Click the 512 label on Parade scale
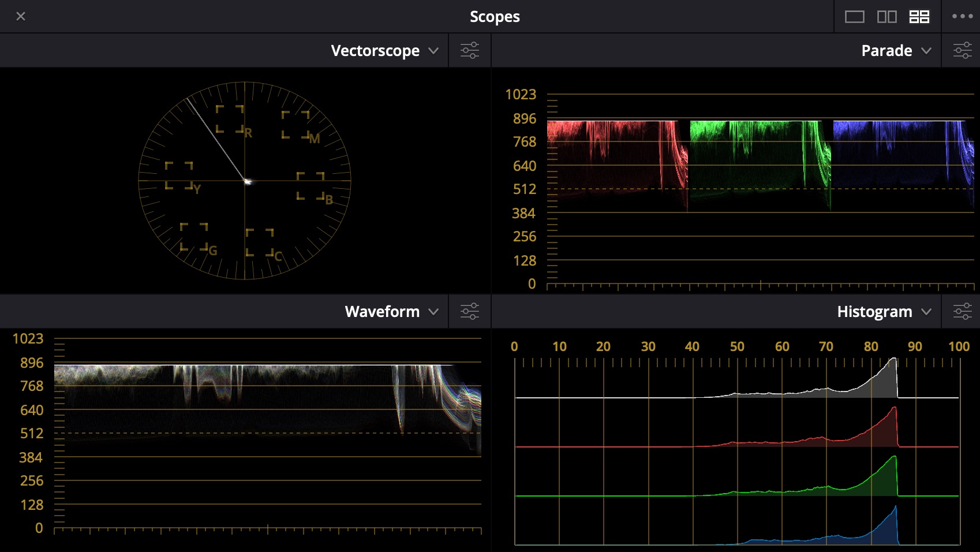The image size is (980, 552). point(525,189)
